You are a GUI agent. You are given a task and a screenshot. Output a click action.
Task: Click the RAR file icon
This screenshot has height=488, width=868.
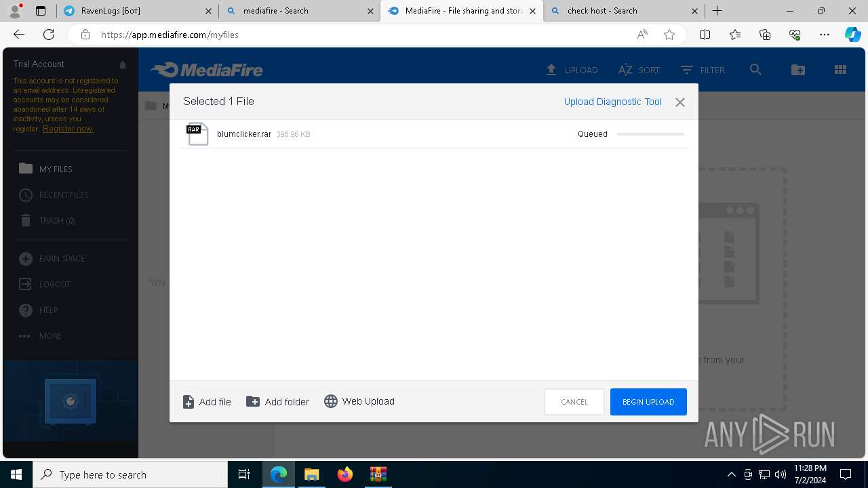click(197, 134)
